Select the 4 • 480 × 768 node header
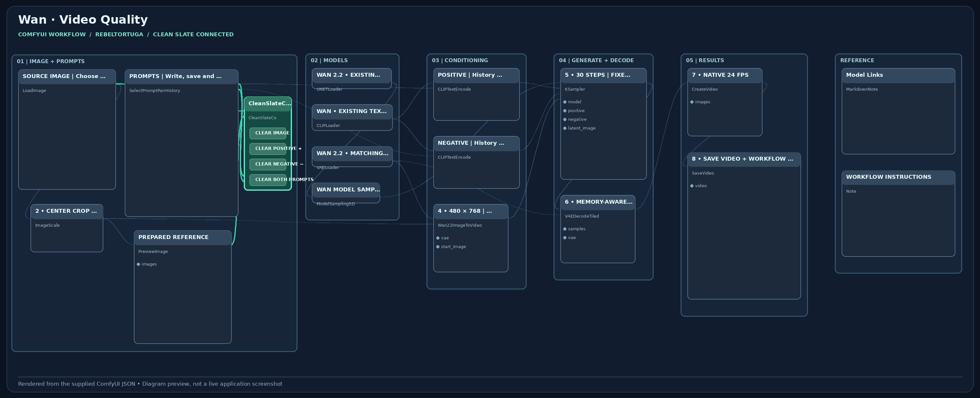 point(471,211)
